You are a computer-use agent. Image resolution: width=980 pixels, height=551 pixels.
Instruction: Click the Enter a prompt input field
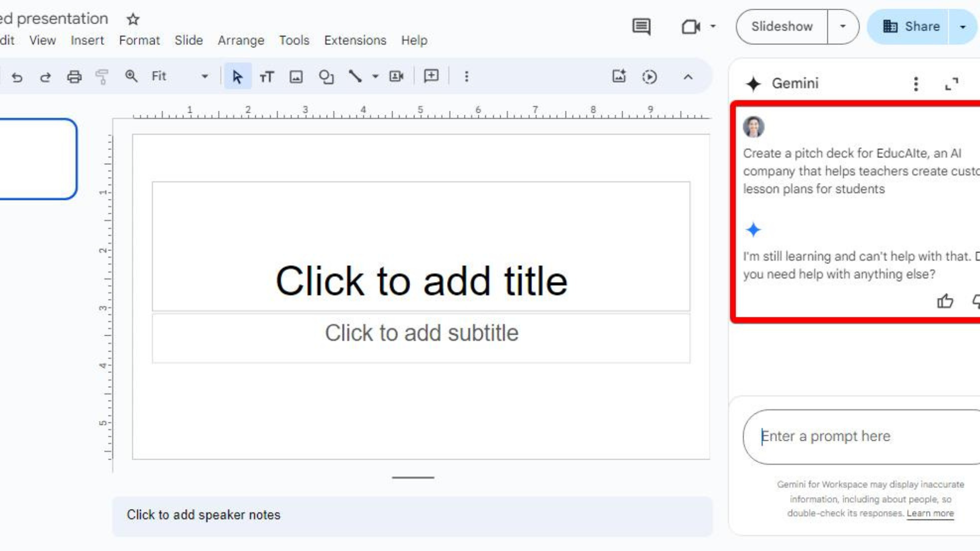(x=861, y=436)
